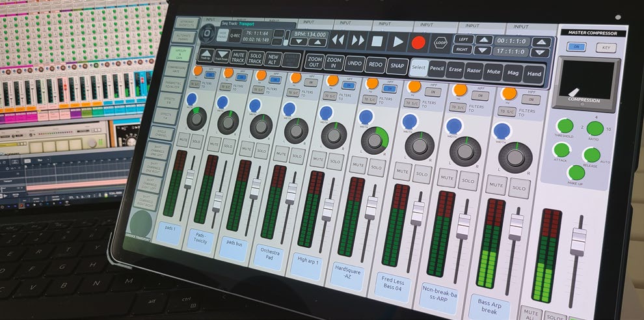Rewind with the double left arrows
Viewport: 644px width, 320px height.
(x=338, y=40)
